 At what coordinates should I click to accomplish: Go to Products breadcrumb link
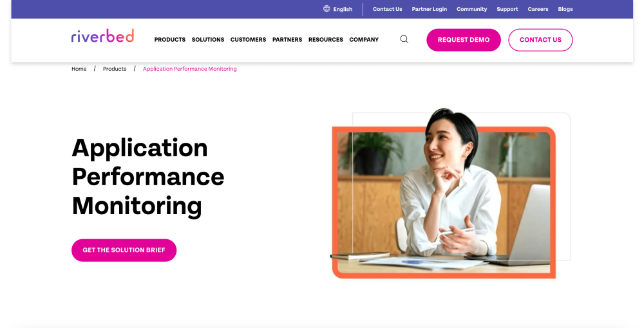point(115,69)
